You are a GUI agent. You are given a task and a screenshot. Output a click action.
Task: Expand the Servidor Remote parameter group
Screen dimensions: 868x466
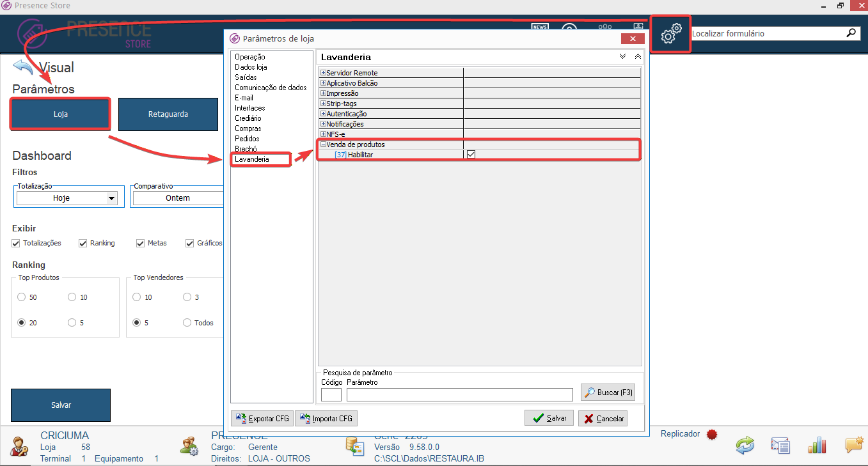(x=323, y=73)
